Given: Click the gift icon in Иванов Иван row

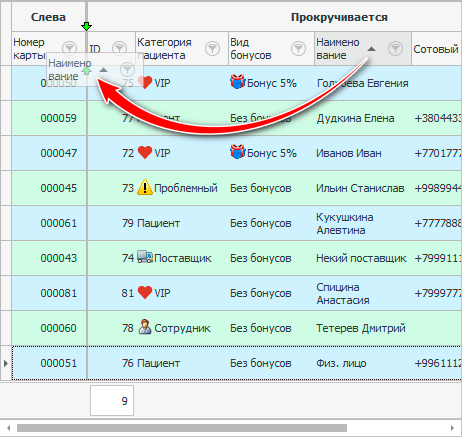Looking at the screenshot, I should pos(237,152).
